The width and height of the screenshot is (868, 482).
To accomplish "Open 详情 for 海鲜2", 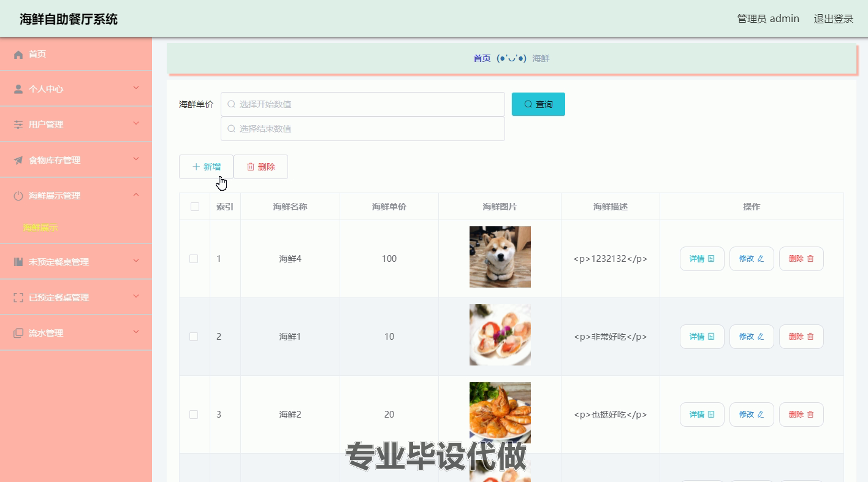I will (x=702, y=415).
